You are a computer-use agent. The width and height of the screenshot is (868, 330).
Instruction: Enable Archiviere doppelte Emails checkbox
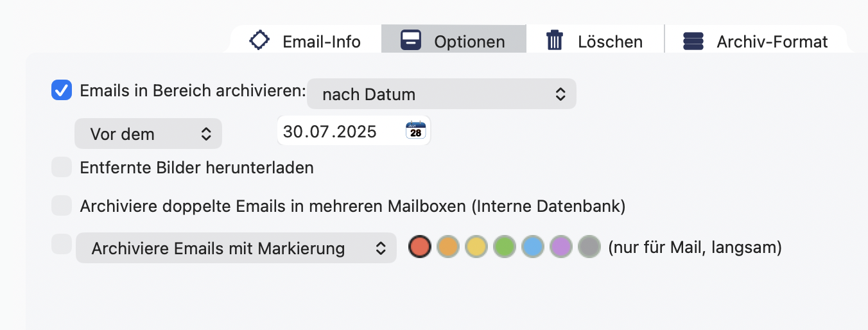click(x=62, y=206)
